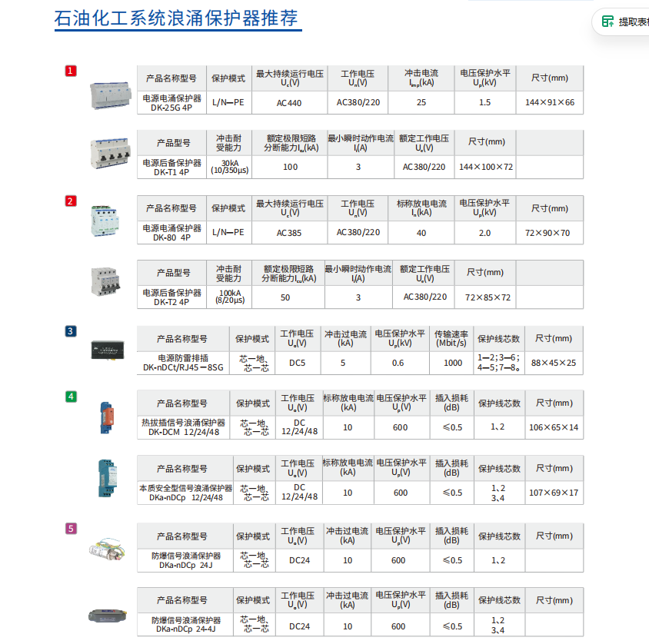
Task: Select the DK-T2 4P backup protector image
Action: (105, 282)
